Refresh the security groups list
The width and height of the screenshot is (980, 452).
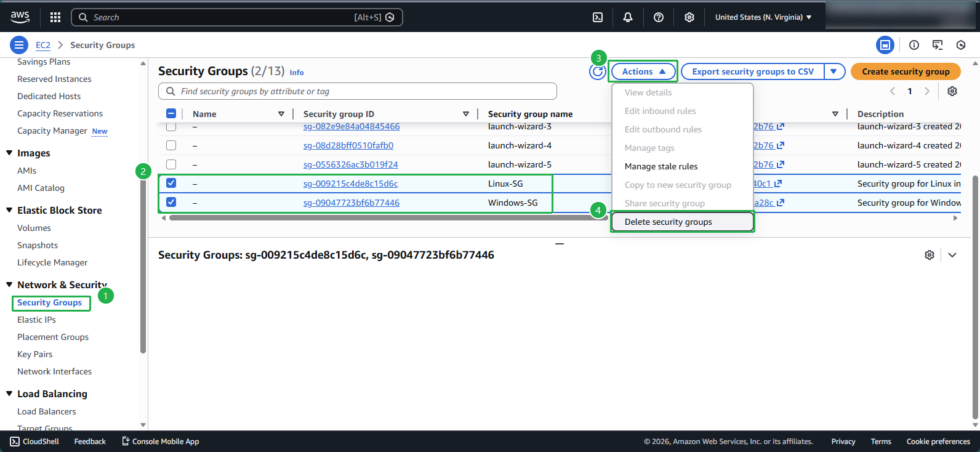click(x=597, y=72)
